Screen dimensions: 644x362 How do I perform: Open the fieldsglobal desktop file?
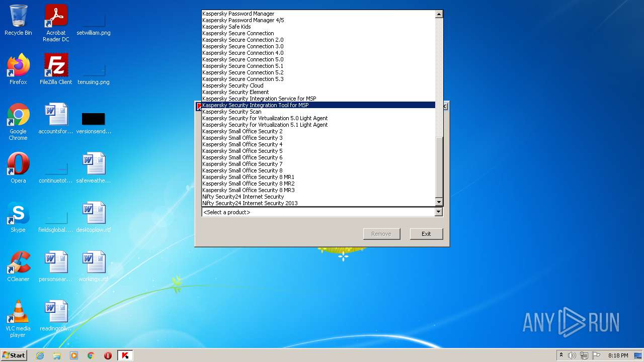(56, 221)
